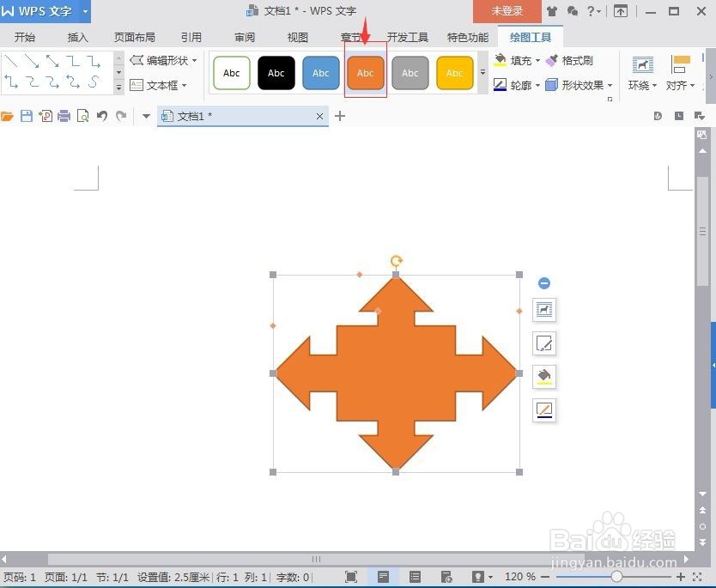Viewport: 716px width, 588px height.
Task: Add a new document tab
Action: pos(340,116)
